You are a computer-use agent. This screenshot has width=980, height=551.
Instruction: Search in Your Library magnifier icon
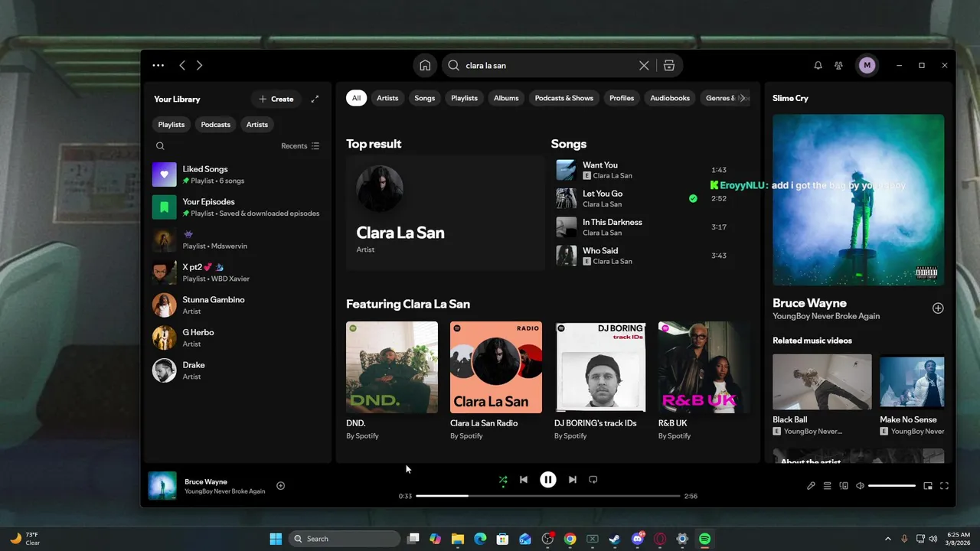160,146
